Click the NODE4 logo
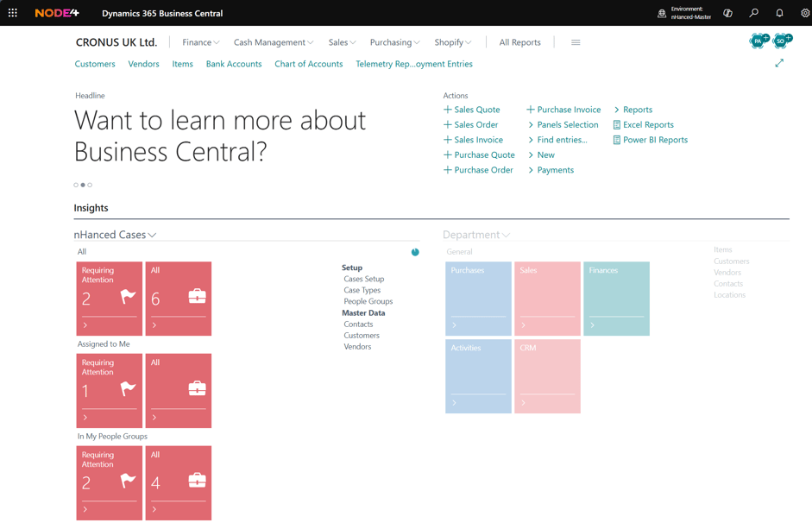This screenshot has height=529, width=812. pyautogui.click(x=57, y=13)
